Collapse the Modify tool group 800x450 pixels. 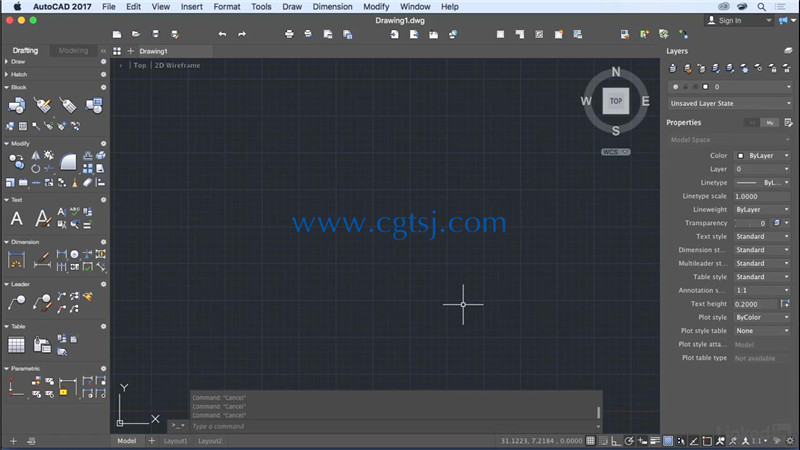[x=6, y=144]
